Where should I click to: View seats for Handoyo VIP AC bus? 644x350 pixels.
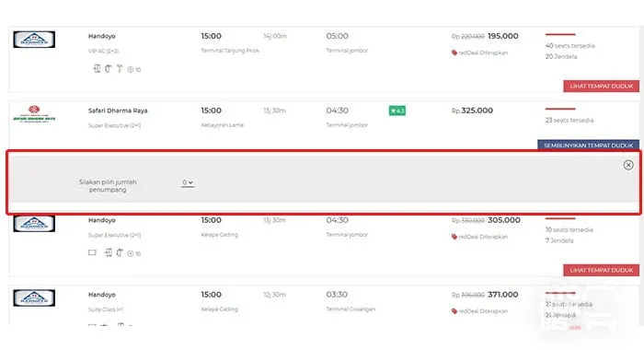pyautogui.click(x=602, y=86)
